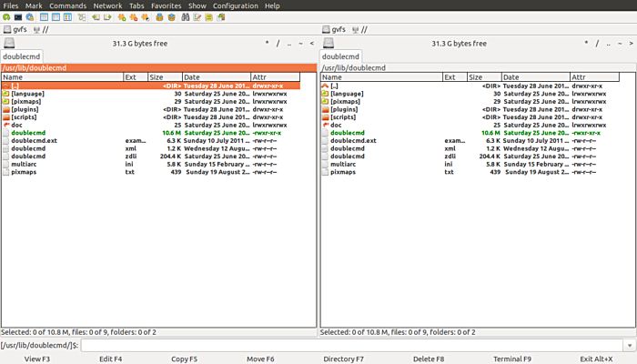Open the Configuration menu
637x364 pixels.
point(235,5)
